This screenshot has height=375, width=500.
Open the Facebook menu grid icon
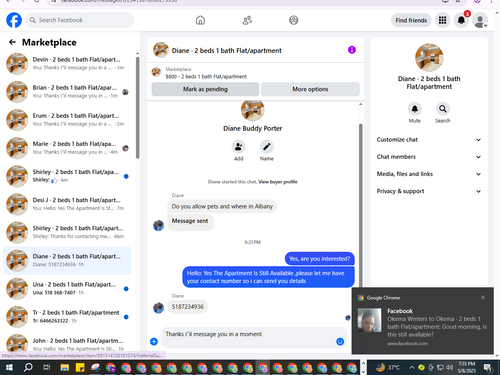(x=442, y=20)
